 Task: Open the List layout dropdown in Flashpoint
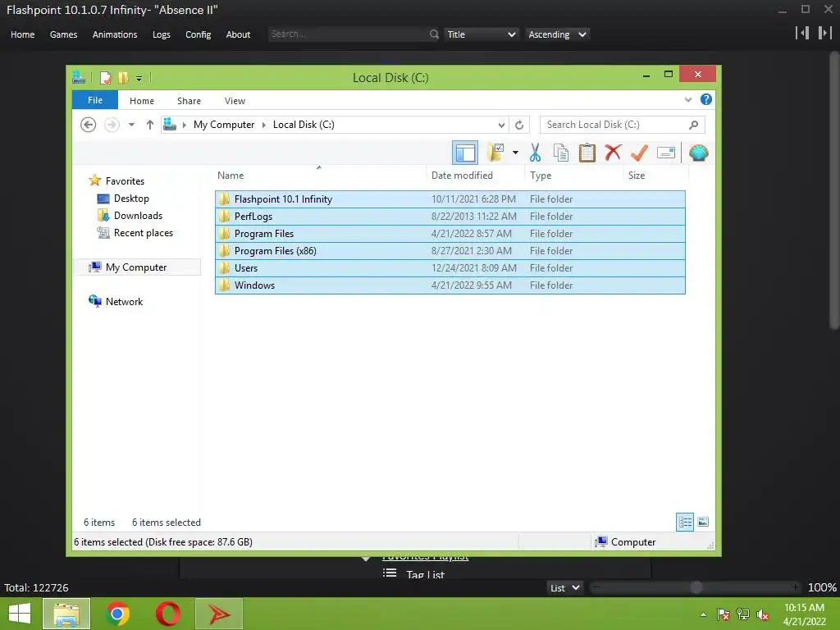point(564,587)
